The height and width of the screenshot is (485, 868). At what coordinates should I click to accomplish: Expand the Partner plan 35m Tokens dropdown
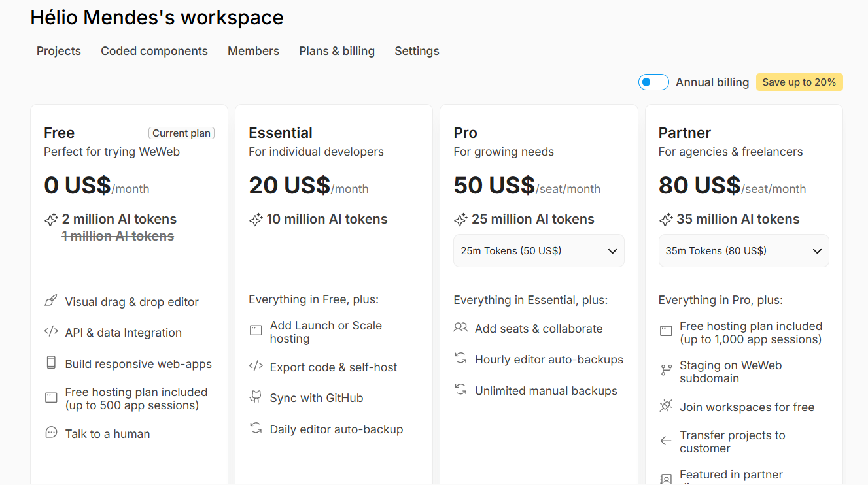744,251
